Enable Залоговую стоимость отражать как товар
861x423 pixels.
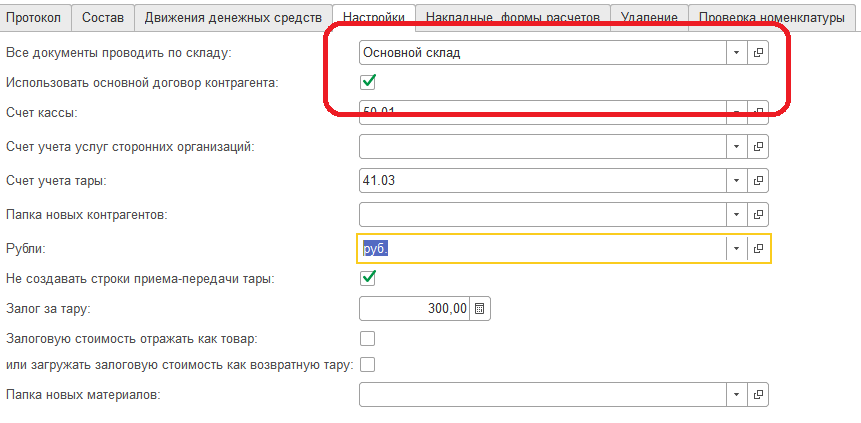[x=367, y=338]
